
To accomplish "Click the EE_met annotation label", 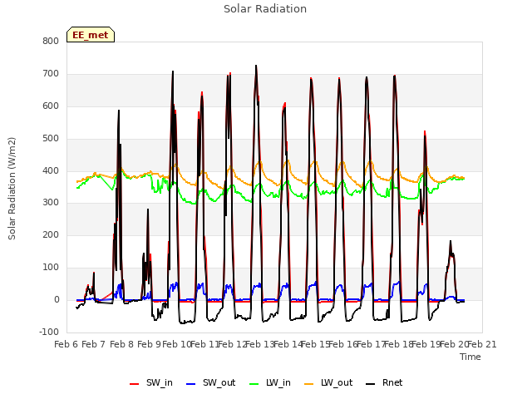I will point(91,35).
